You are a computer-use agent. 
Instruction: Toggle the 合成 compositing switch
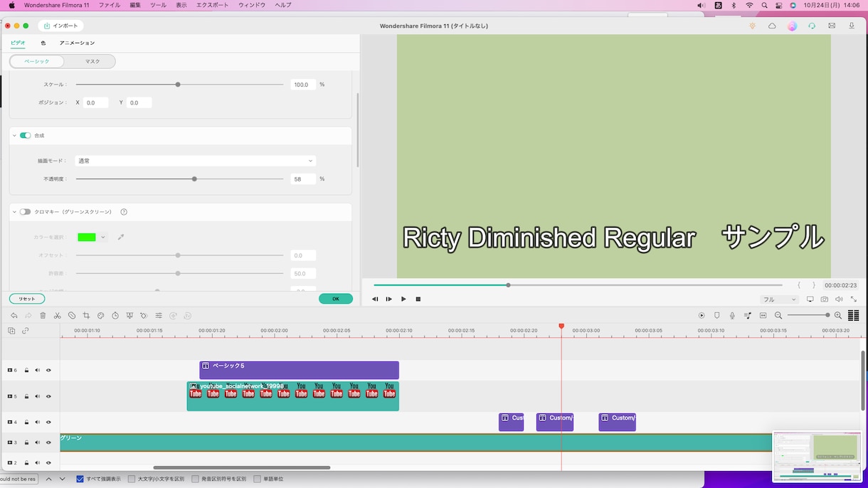26,135
